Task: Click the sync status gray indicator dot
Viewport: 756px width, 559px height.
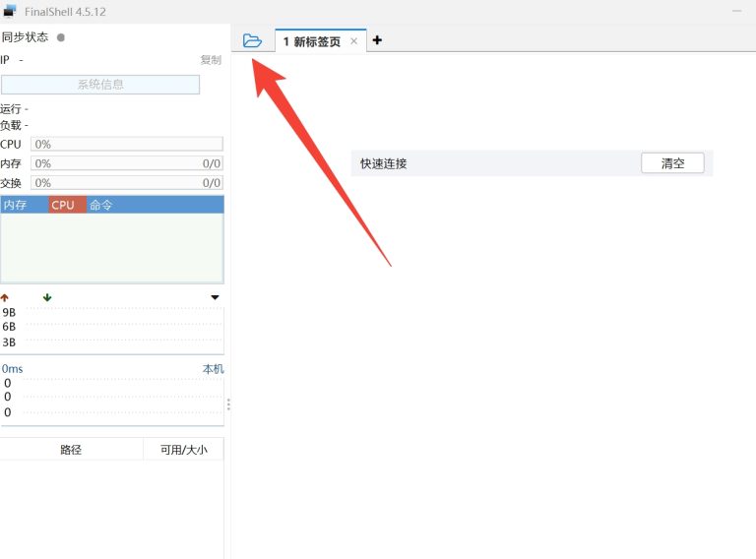Action: click(61, 37)
